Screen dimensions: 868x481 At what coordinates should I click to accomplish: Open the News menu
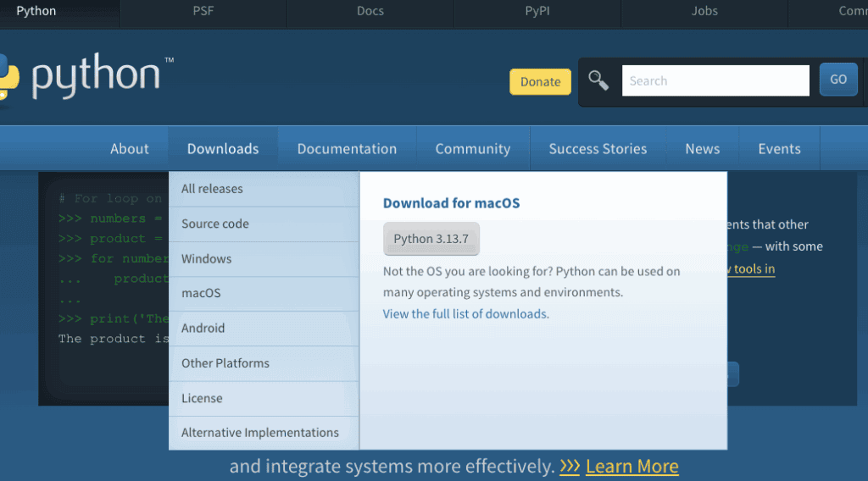[x=703, y=149]
